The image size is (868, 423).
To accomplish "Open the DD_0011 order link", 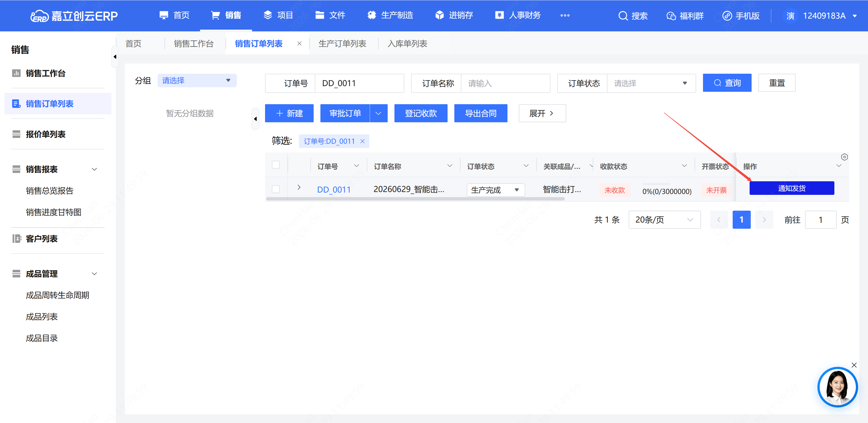I will click(334, 190).
